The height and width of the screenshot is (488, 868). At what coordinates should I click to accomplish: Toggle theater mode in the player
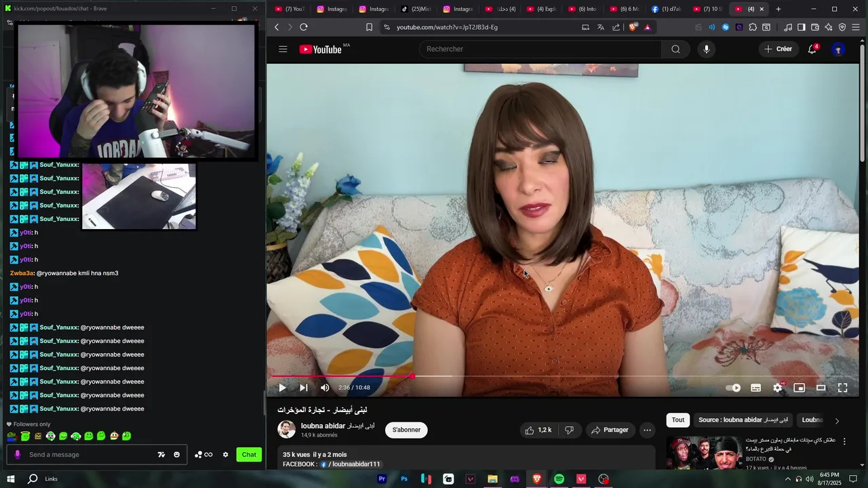point(821,388)
